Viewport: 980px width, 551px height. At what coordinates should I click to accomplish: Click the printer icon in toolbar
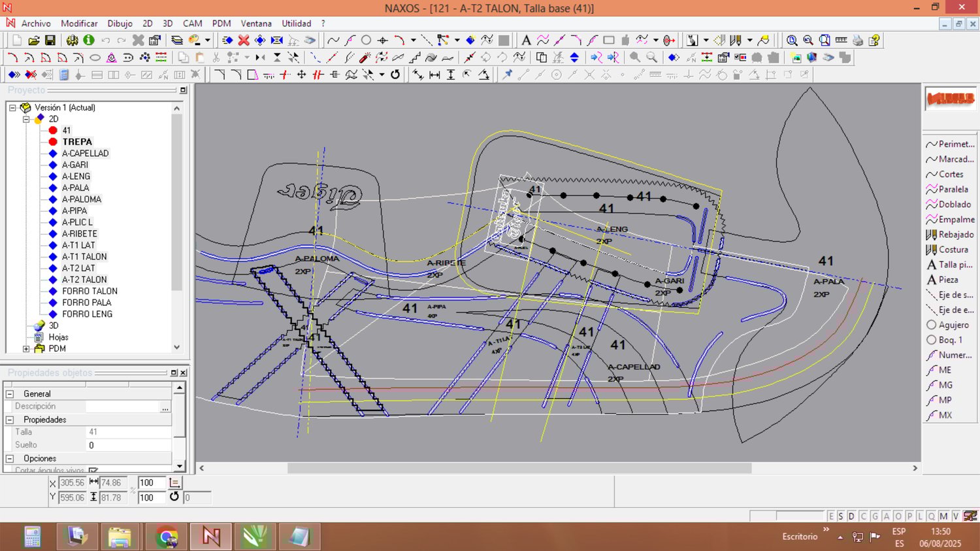(858, 41)
